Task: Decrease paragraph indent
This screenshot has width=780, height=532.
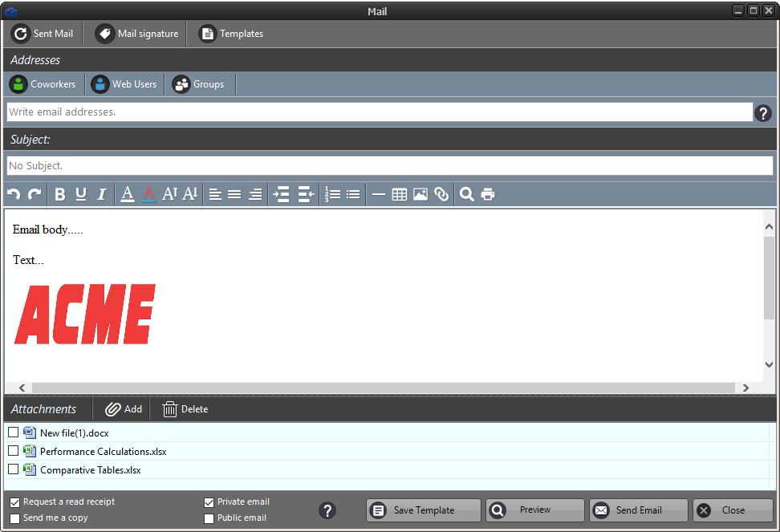Action: click(x=306, y=194)
